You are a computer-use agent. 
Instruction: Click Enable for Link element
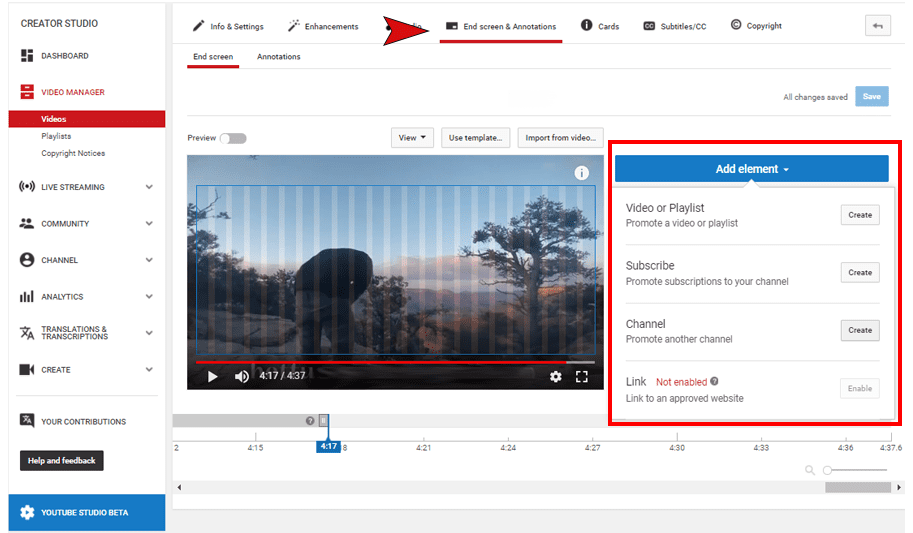(860, 389)
